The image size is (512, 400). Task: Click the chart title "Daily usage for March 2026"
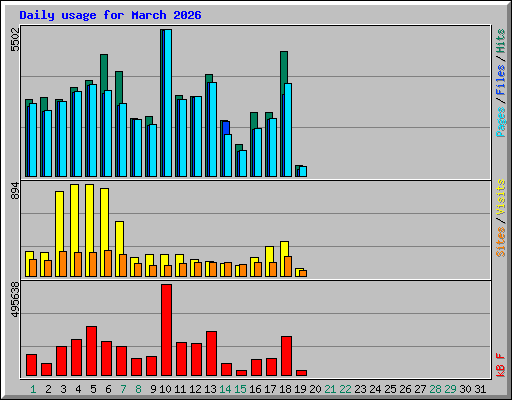[110, 15]
